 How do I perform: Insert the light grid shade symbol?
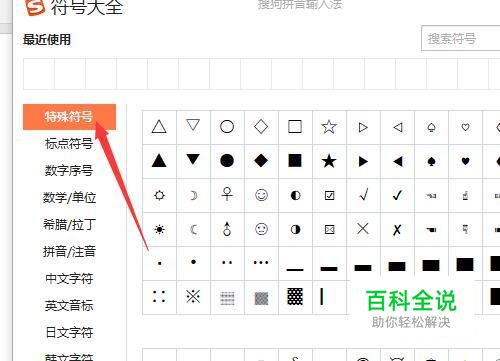(227, 297)
